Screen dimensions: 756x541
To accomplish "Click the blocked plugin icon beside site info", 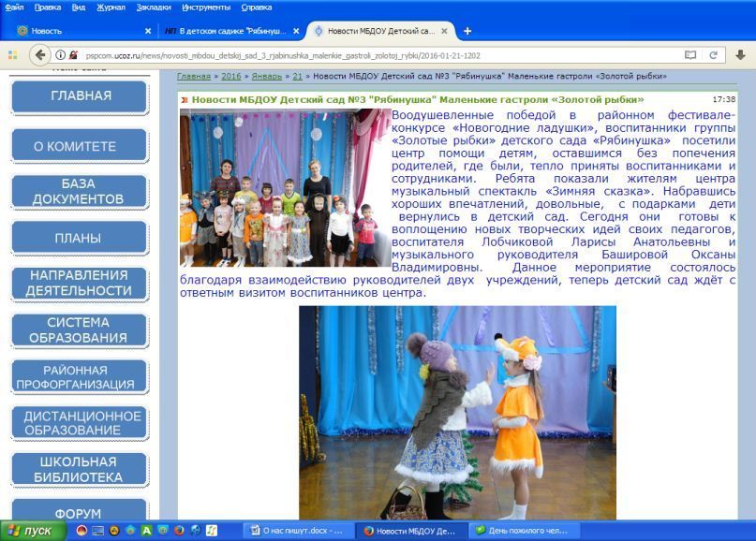I will [73, 55].
